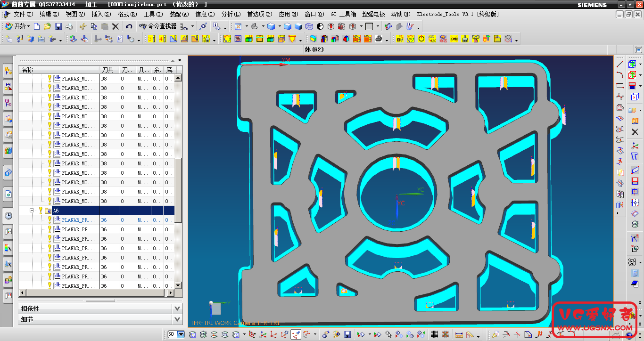Click the scrollbar down arrow in operation tree
The height and width of the screenshot is (341, 644).
178,285
